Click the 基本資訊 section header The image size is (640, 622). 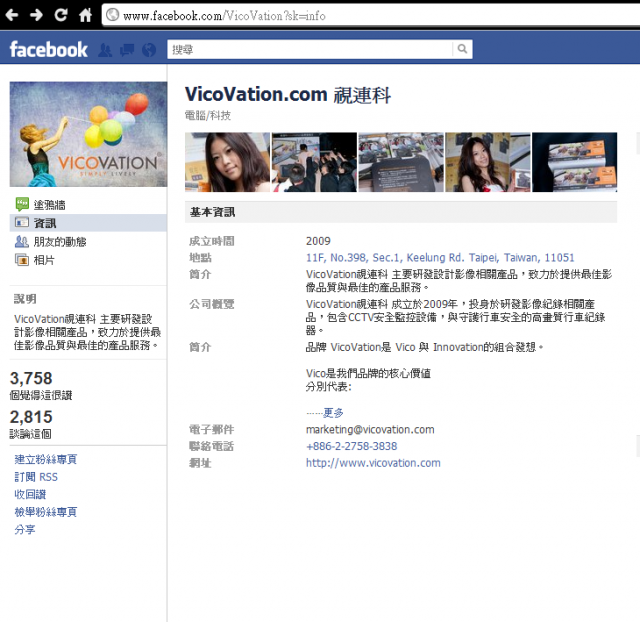401,212
